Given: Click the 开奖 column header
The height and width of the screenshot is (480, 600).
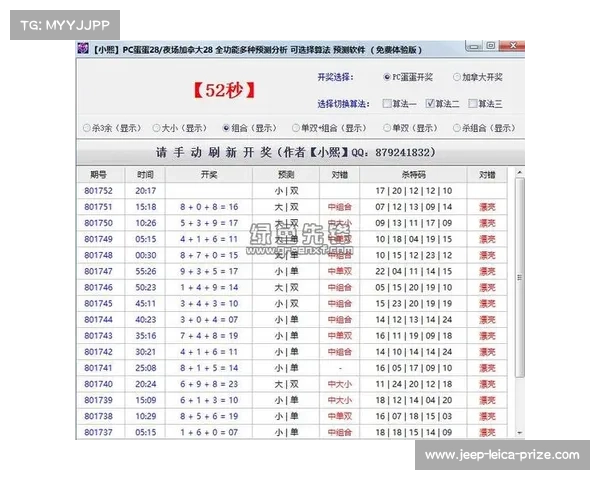Looking at the screenshot, I should pos(209,175).
